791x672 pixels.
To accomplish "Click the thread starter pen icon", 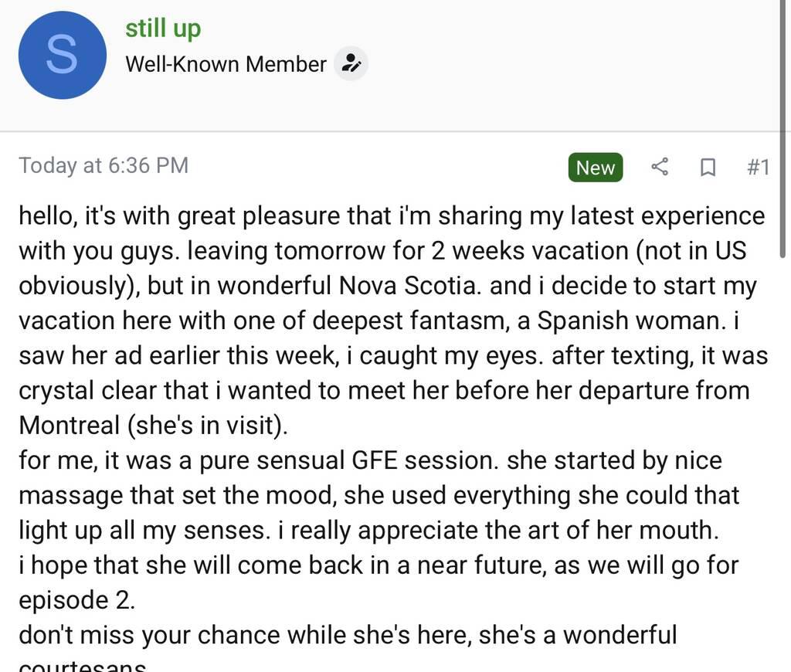I will coord(351,63).
